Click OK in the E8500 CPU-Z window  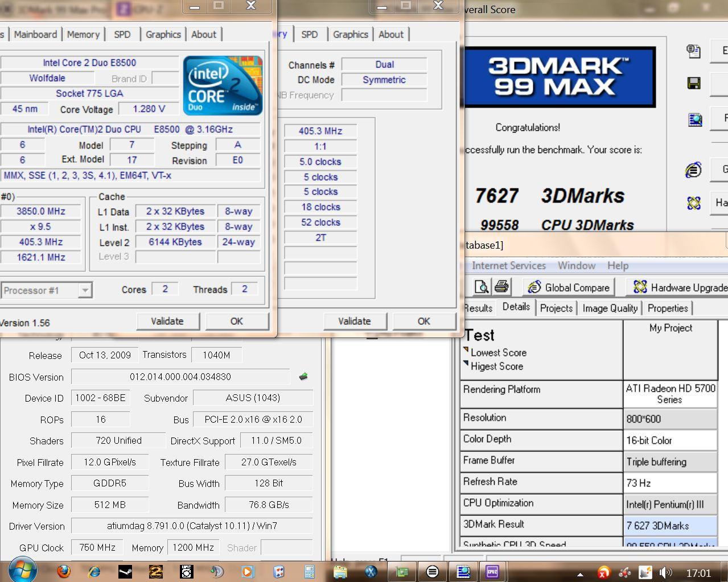point(237,321)
